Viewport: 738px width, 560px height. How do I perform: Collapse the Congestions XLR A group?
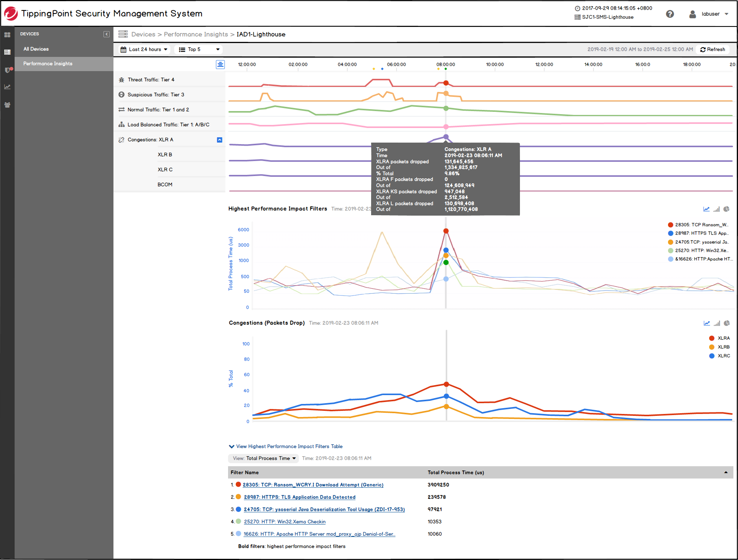pos(220,140)
